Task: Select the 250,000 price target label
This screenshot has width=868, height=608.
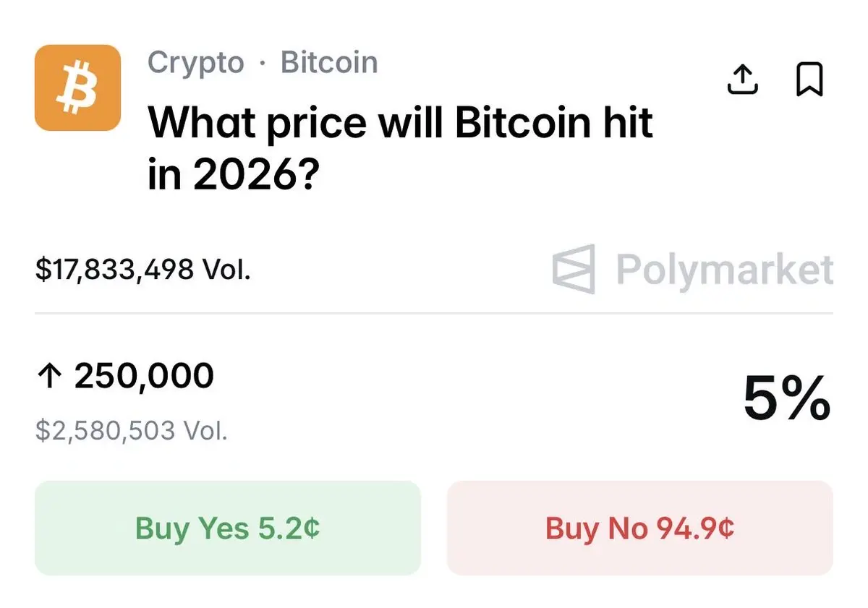Action: (144, 377)
